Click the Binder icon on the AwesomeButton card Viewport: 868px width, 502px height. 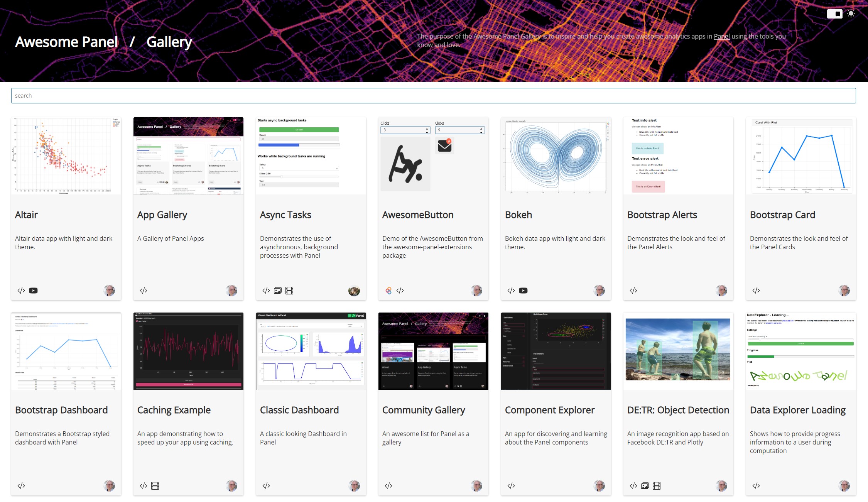(x=388, y=291)
